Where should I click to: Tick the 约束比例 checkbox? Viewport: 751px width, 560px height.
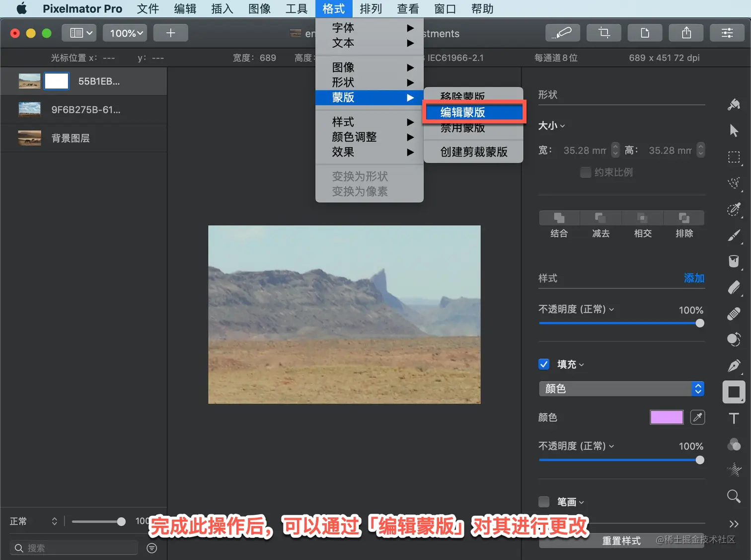point(586,172)
